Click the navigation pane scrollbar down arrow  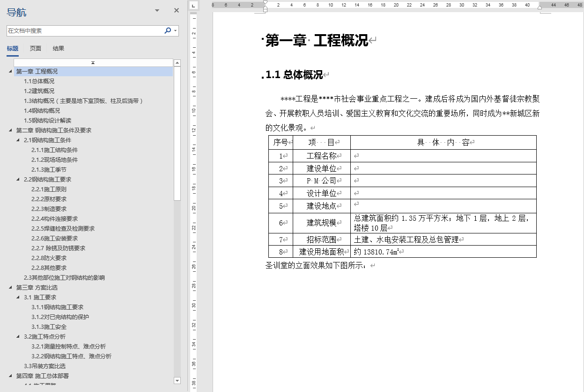177,380
